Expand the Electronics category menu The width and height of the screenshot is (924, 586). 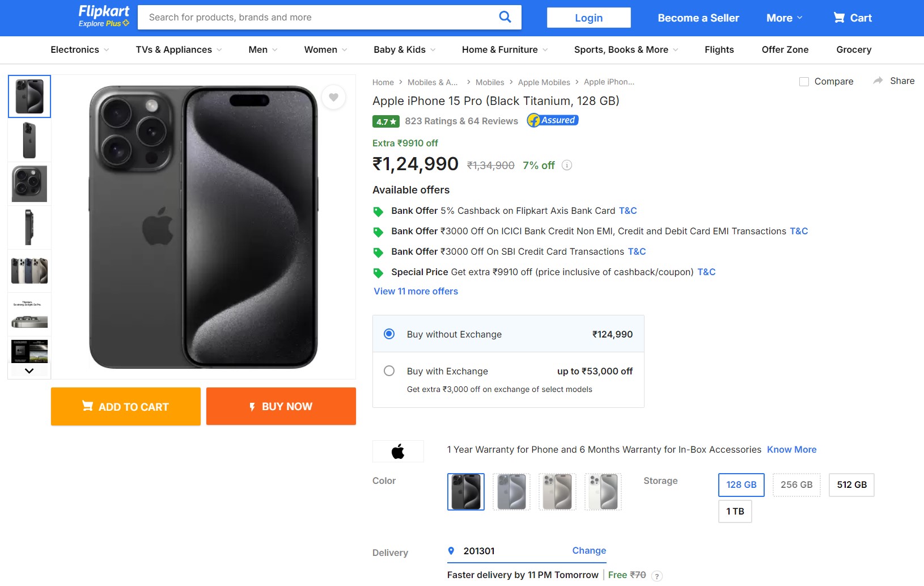coord(80,50)
